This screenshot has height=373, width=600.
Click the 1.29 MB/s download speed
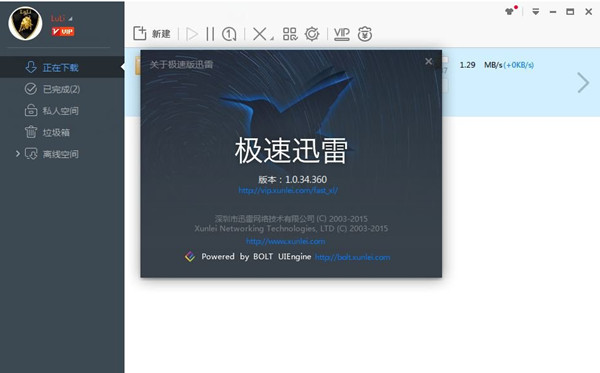(x=481, y=65)
